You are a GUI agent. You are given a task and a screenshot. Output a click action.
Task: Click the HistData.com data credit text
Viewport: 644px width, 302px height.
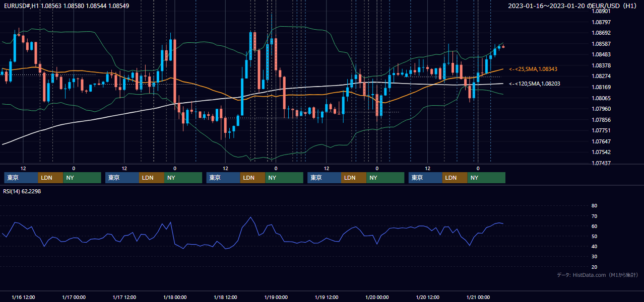[x=598, y=275]
